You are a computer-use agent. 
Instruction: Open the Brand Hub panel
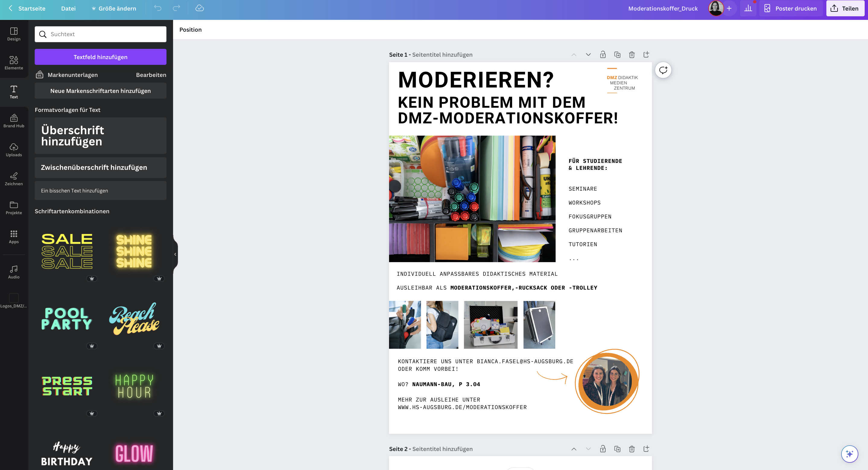pyautogui.click(x=14, y=121)
